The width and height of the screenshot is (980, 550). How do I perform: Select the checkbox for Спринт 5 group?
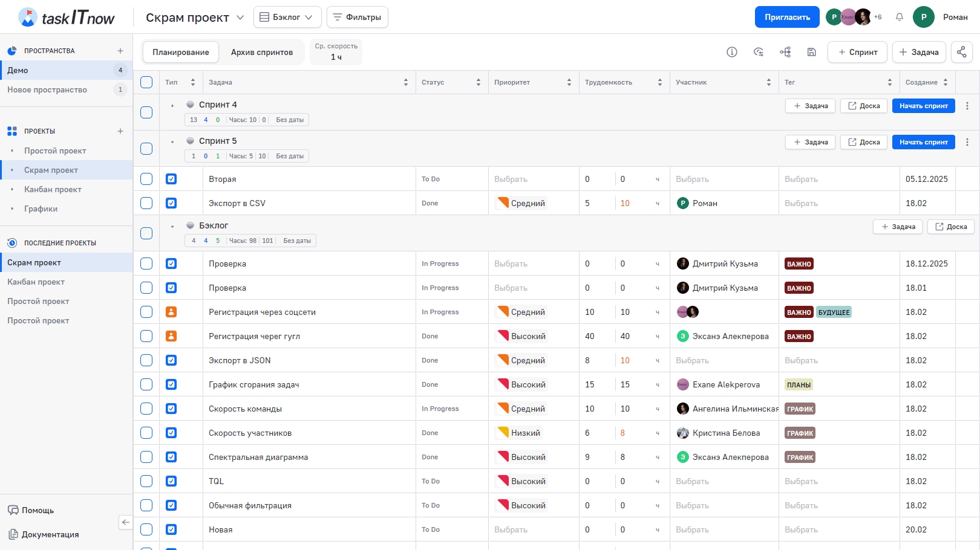pos(146,149)
